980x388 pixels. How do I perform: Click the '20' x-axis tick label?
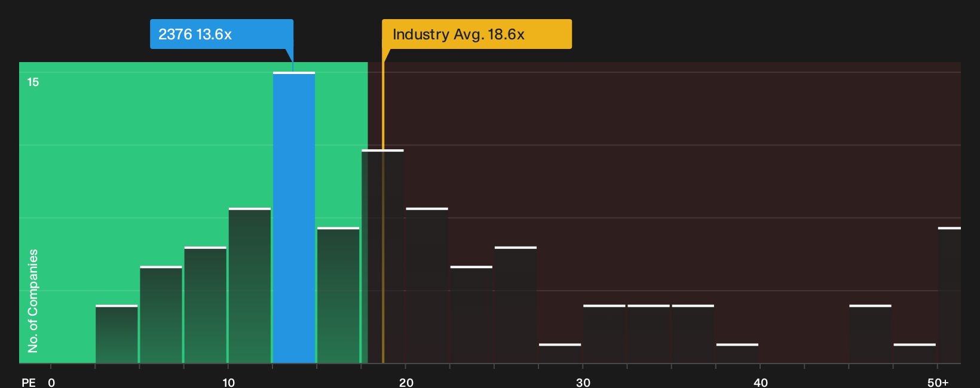click(x=406, y=382)
